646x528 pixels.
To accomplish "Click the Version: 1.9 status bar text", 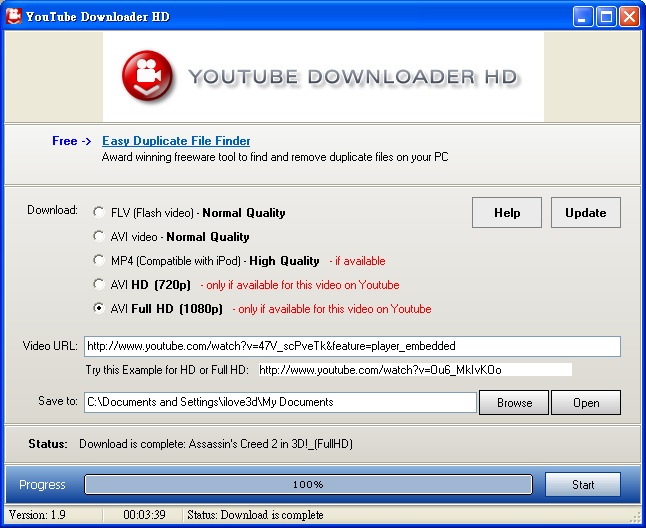I will pos(37,515).
